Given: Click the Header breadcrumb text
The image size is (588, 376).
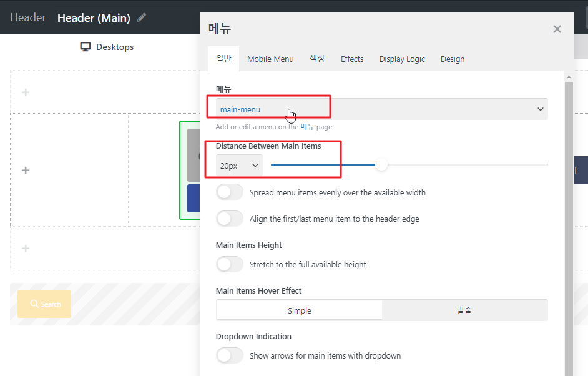Looking at the screenshot, I should click(27, 17).
